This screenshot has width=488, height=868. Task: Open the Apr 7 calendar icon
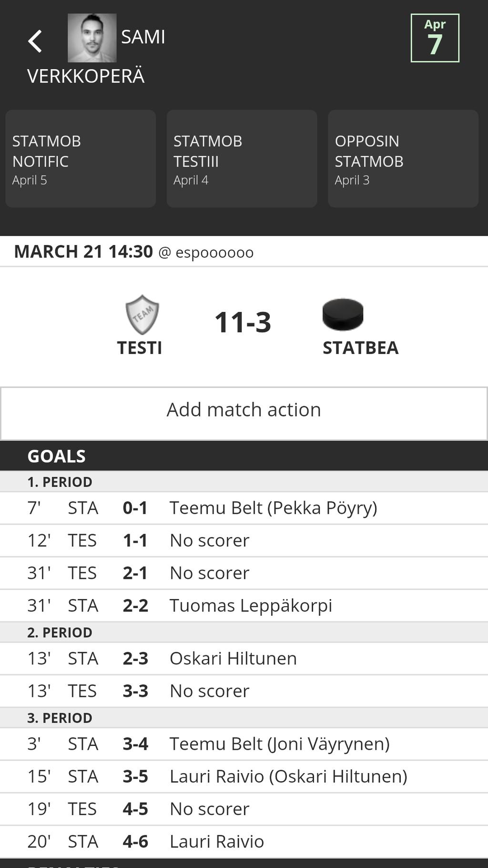click(x=435, y=38)
